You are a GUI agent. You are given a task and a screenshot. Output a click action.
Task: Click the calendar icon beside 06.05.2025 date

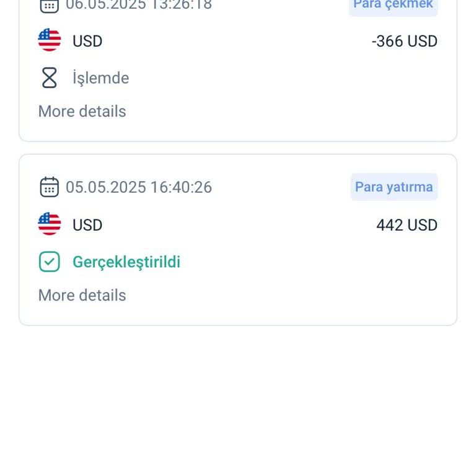(x=49, y=5)
